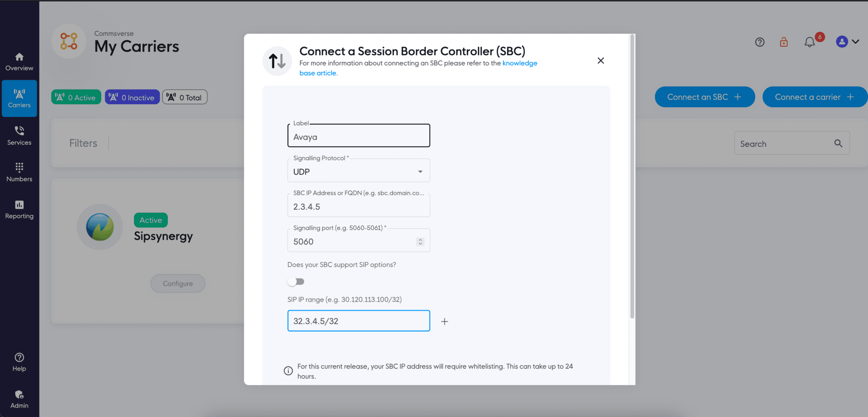Image resolution: width=868 pixels, height=417 pixels.
Task: Open Help from the sidebar
Action: (x=19, y=362)
